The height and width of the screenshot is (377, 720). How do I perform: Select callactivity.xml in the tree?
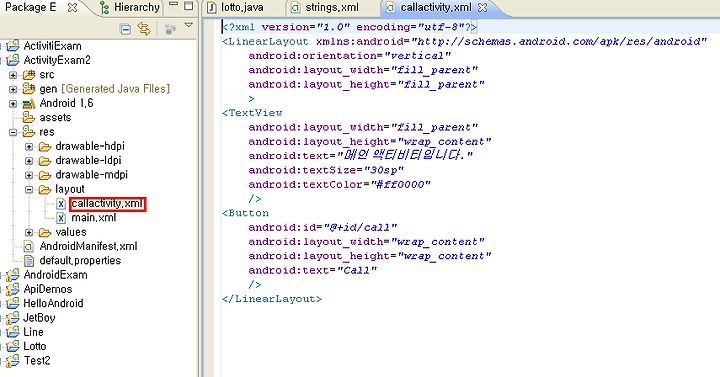pos(107,203)
